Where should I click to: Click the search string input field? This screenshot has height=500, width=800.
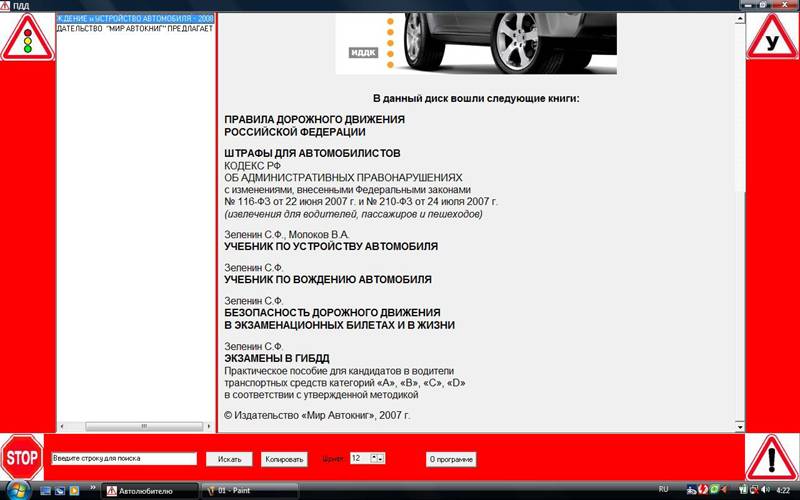124,459
